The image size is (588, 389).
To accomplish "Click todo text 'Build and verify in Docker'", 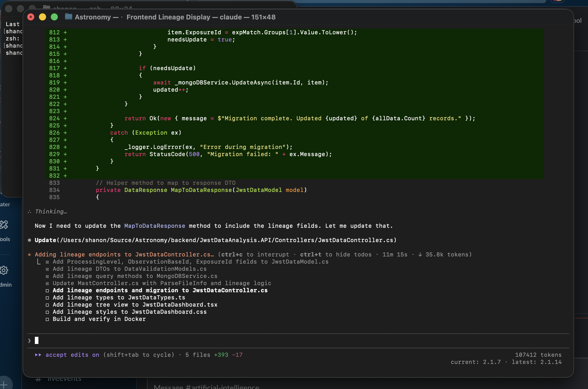I will coord(99,319).
